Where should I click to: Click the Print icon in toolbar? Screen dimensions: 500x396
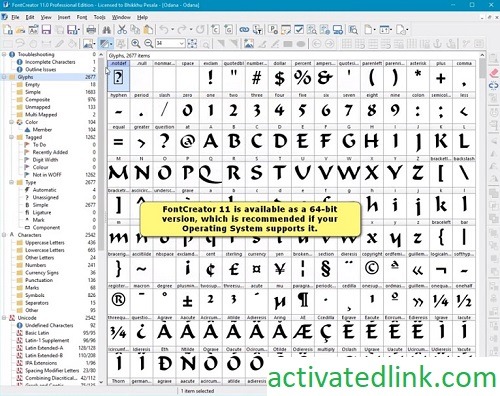91,30
